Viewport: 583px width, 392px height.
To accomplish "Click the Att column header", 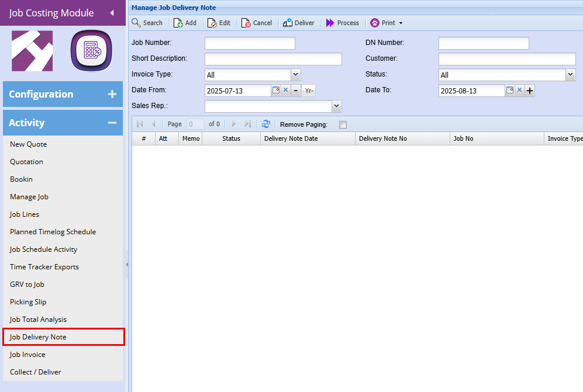I will tap(167, 138).
